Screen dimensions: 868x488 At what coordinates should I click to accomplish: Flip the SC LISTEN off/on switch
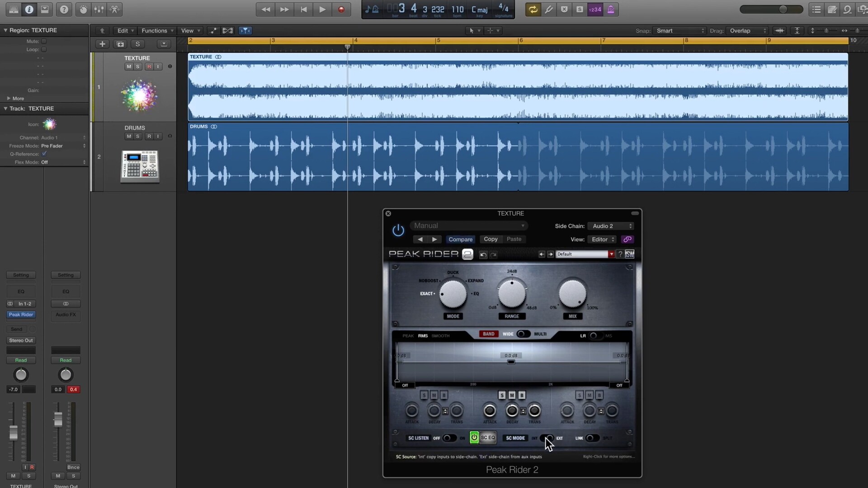coord(449,438)
